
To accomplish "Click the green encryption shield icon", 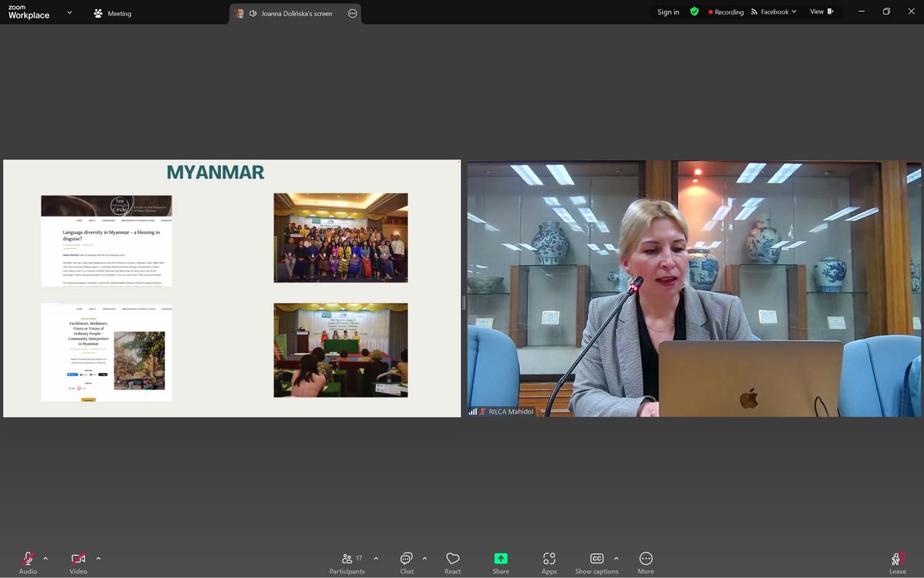I will click(694, 12).
